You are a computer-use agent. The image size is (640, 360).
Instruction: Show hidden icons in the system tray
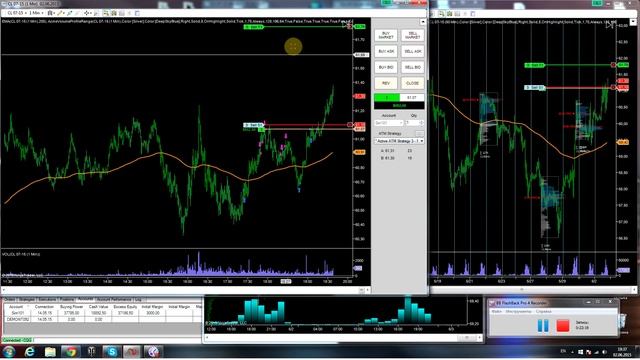[x=572, y=352]
